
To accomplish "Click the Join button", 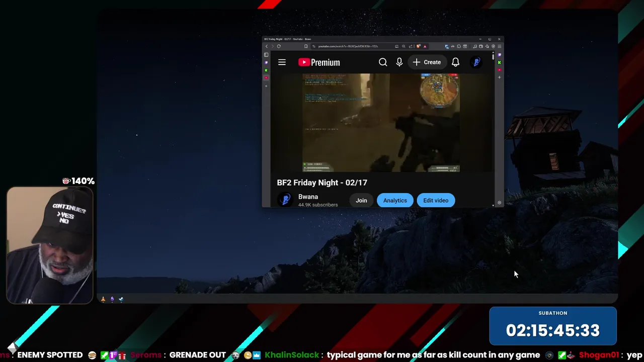I will pyautogui.click(x=361, y=200).
